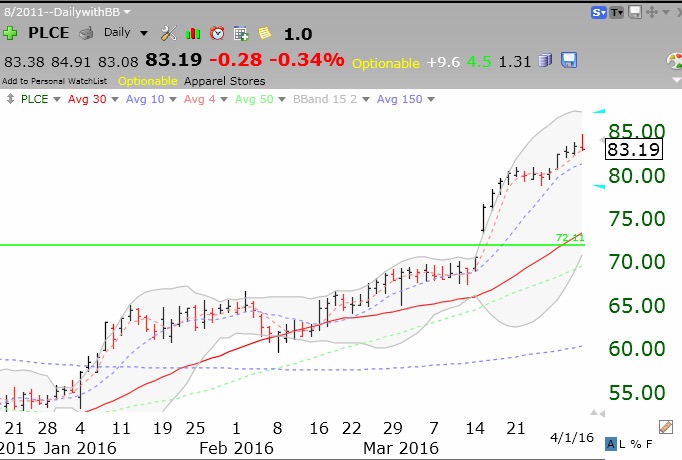Click the green plus add-symbol icon
The height and width of the screenshot is (460, 682).
10,33
